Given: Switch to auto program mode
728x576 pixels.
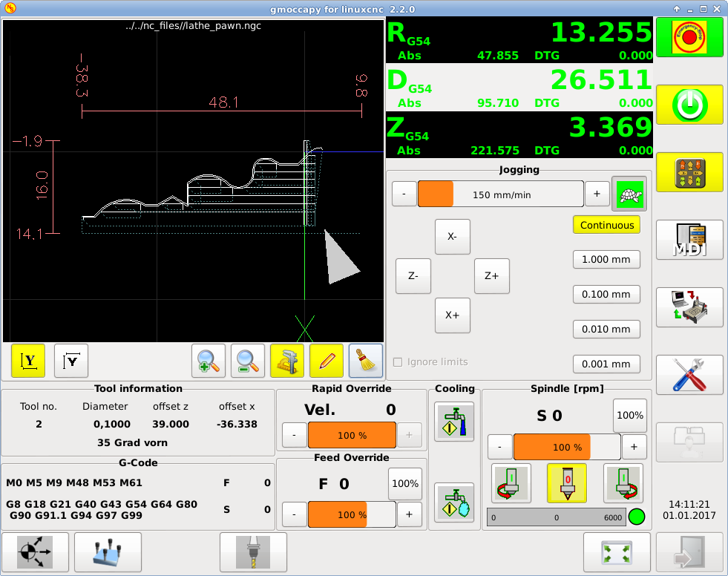Looking at the screenshot, I should (689, 307).
